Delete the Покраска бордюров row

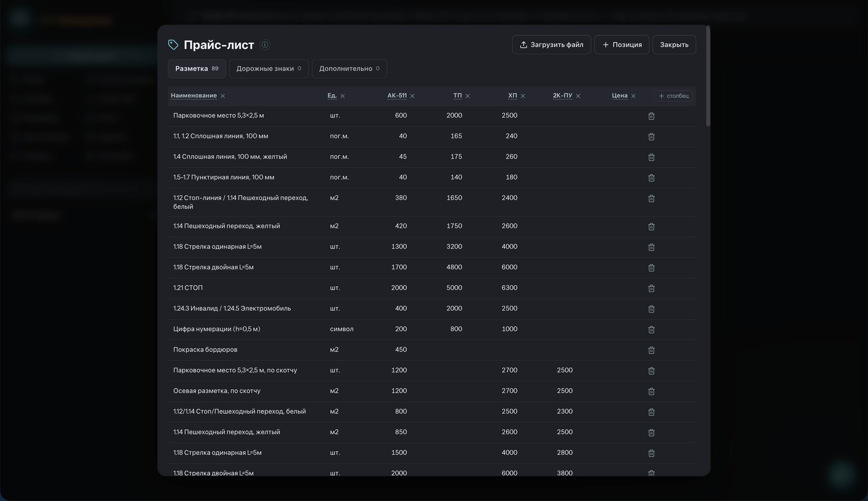click(651, 350)
